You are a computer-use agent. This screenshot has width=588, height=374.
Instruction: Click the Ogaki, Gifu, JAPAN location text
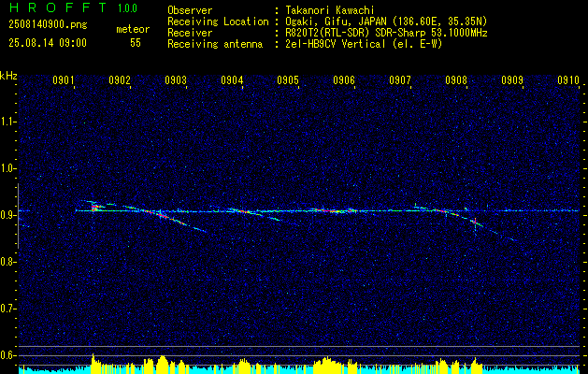[x=386, y=22]
